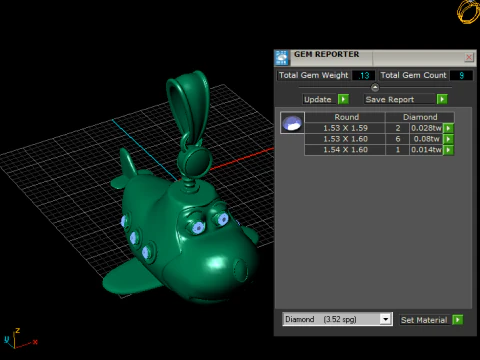Click the Total Gem Count value field
480x360 pixels.
(x=461, y=75)
